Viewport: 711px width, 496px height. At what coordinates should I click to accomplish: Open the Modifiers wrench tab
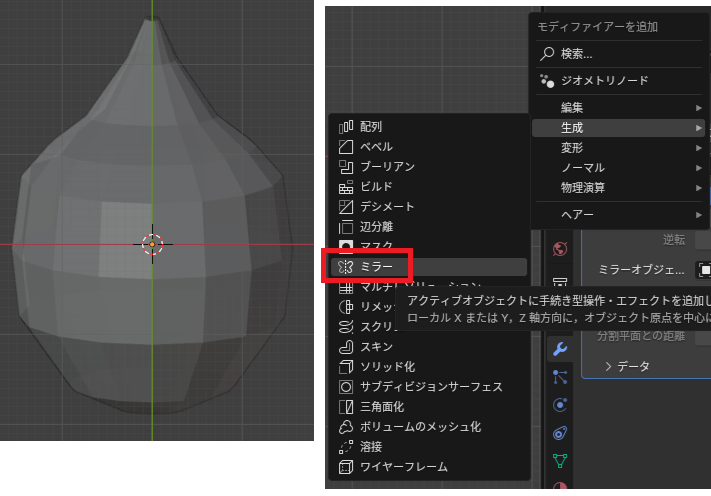pyautogui.click(x=560, y=348)
